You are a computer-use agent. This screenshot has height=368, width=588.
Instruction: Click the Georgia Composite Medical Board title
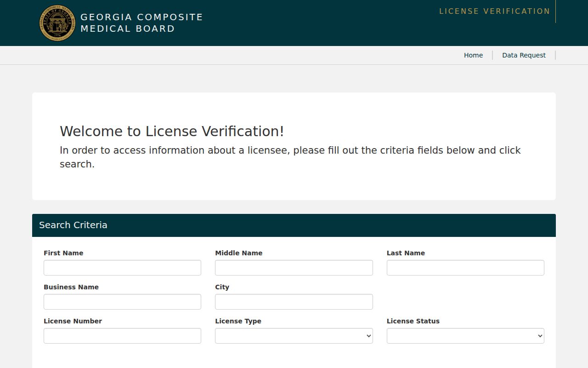coord(141,23)
